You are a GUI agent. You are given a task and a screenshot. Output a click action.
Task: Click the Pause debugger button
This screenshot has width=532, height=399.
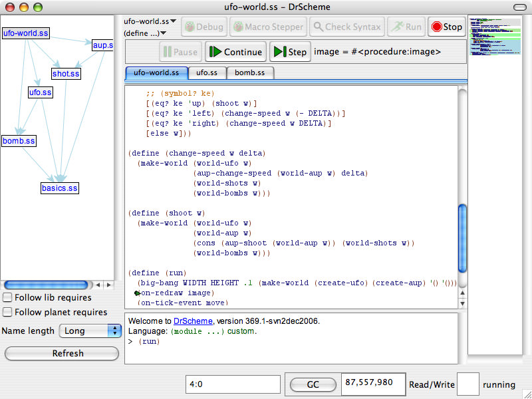pos(180,52)
